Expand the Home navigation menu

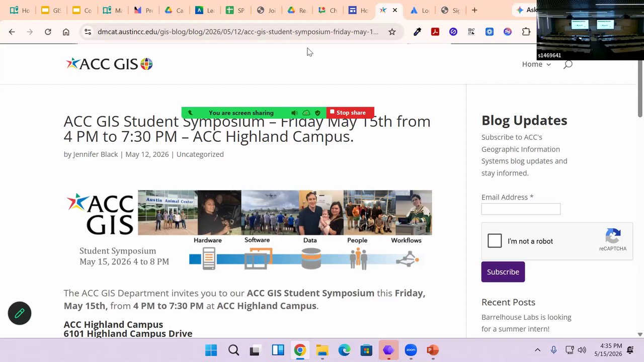pyautogui.click(x=536, y=64)
